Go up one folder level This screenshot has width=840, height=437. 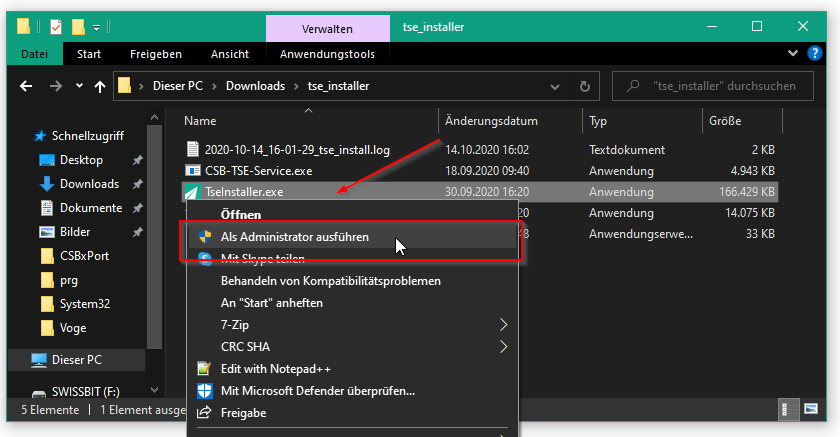pyautogui.click(x=100, y=86)
